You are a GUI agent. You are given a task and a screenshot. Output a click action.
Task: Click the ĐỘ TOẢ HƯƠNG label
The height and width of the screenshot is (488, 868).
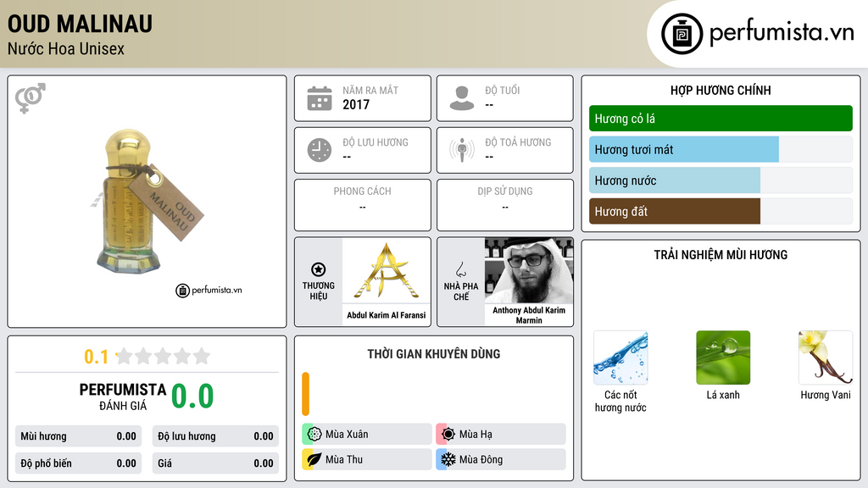pyautogui.click(x=518, y=142)
